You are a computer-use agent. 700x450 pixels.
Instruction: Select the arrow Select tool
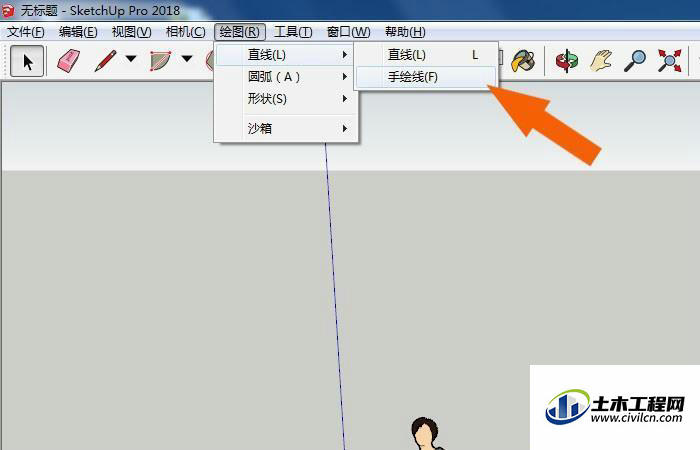point(27,61)
